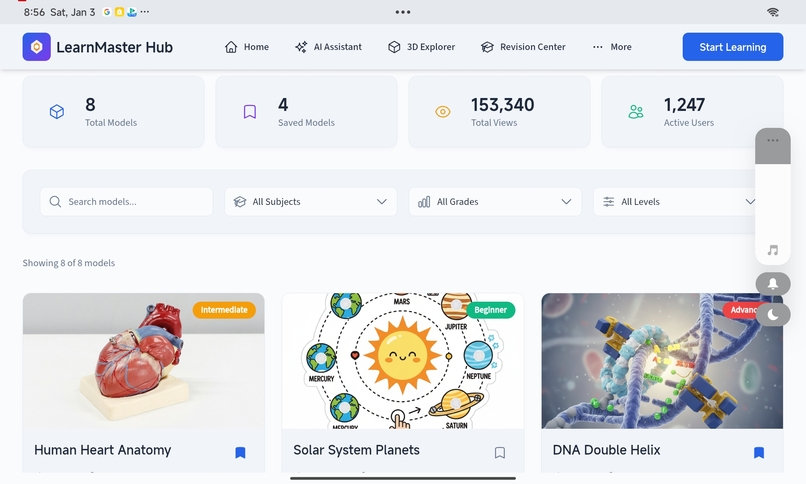The image size is (806, 484).
Task: Click the three-dot handle on floating panel
Action: click(773, 140)
